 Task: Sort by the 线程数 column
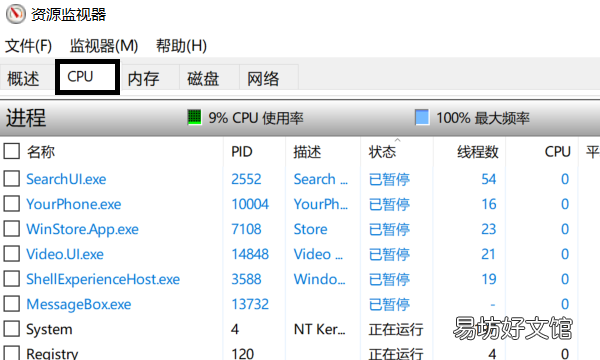[x=478, y=152]
